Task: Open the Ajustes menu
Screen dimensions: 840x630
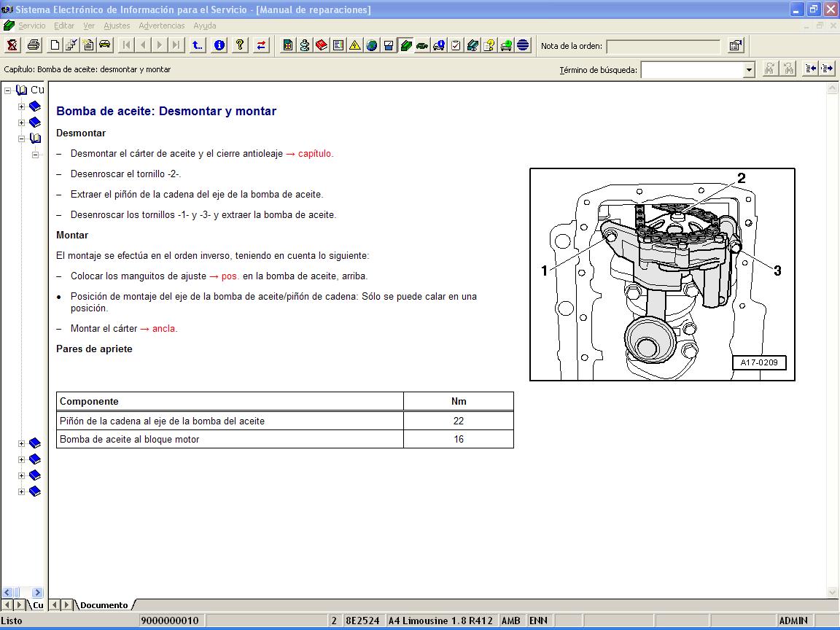Action: click(x=117, y=26)
